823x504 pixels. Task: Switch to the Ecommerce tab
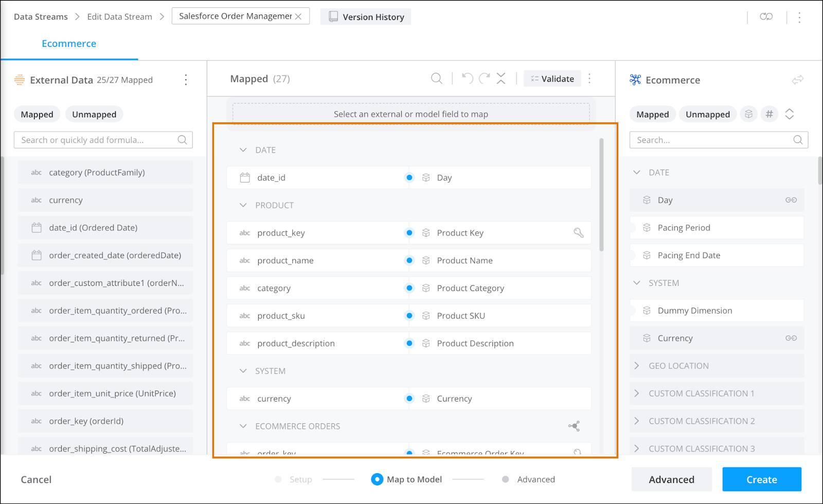69,44
